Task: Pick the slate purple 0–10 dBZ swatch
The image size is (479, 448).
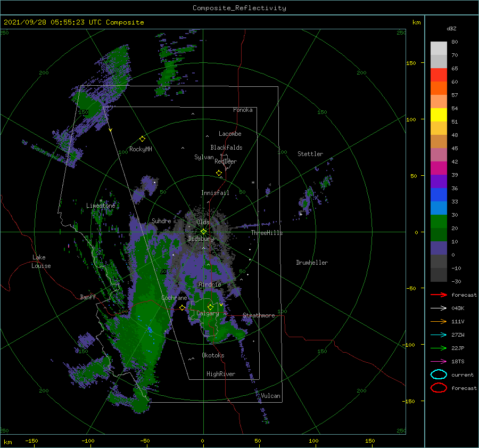Action: (x=439, y=248)
